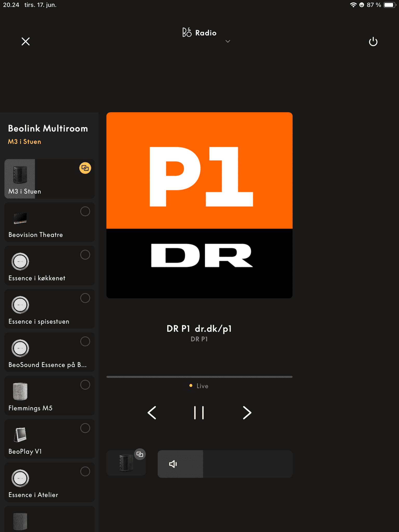This screenshot has width=399, height=532.
Task: Tap the Wi-Fi status icon
Action: [353, 5]
